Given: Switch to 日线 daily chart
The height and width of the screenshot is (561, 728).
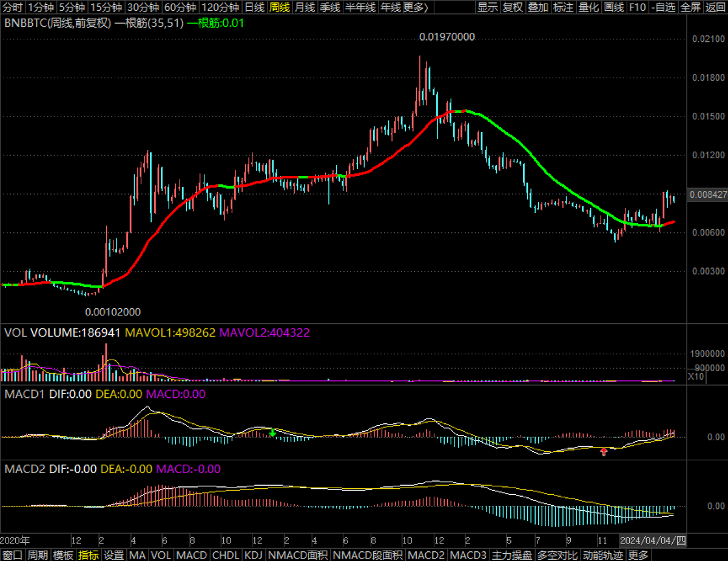Looking at the screenshot, I should pos(255,8).
